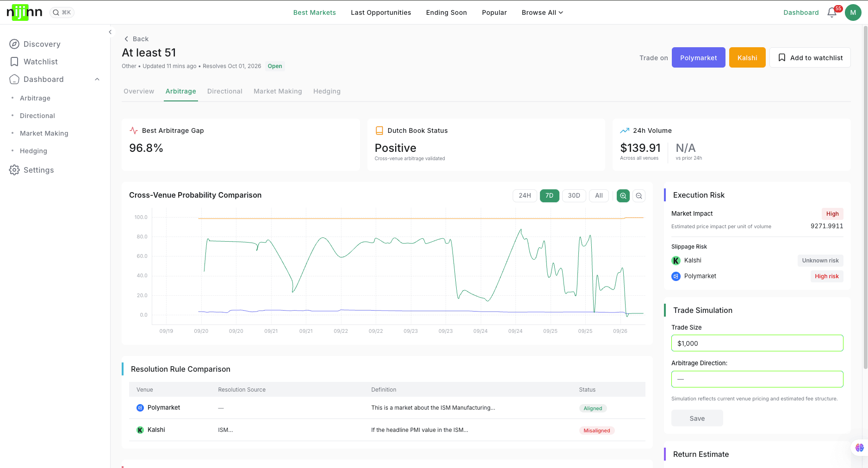This screenshot has width=868, height=468.
Task: Open Arbitrage in the sidebar
Action: point(35,98)
